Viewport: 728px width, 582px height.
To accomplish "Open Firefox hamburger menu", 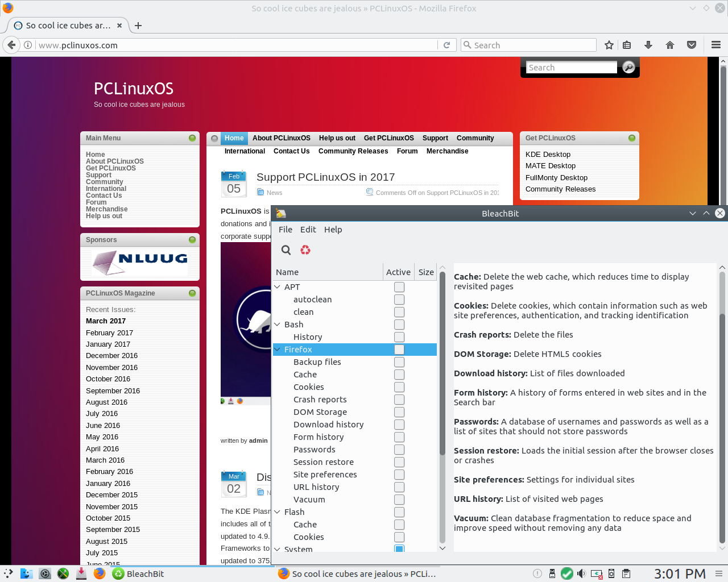I will (x=716, y=45).
